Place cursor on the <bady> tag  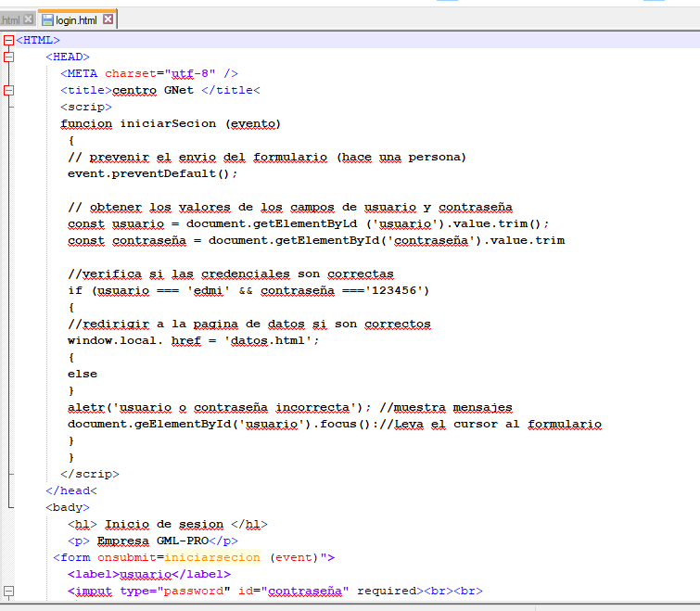pos(68,507)
